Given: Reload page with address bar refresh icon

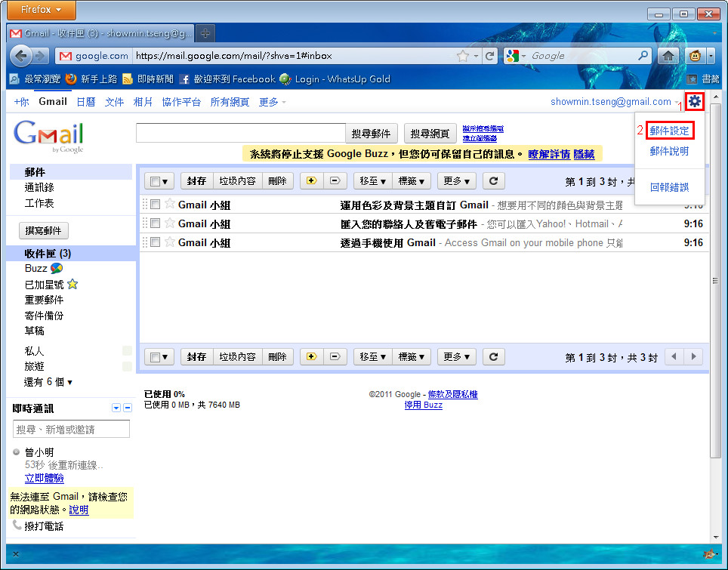Looking at the screenshot, I should tap(489, 56).
